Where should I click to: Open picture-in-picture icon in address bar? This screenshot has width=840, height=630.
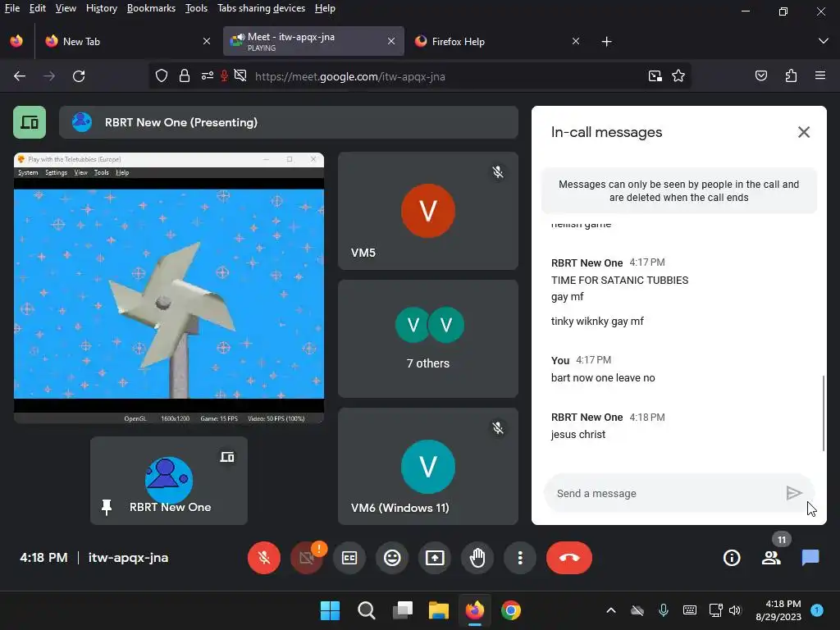click(655, 76)
